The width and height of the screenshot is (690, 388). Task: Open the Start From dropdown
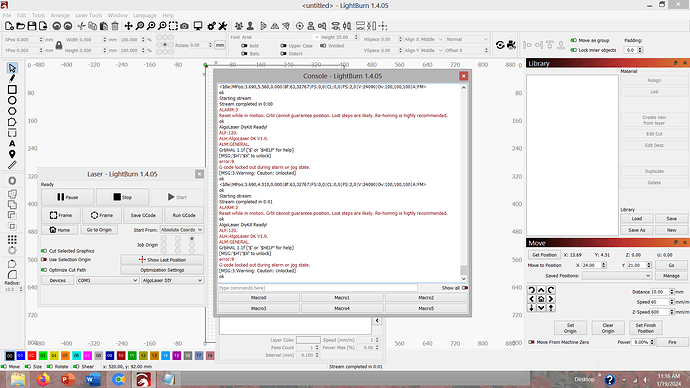181,230
